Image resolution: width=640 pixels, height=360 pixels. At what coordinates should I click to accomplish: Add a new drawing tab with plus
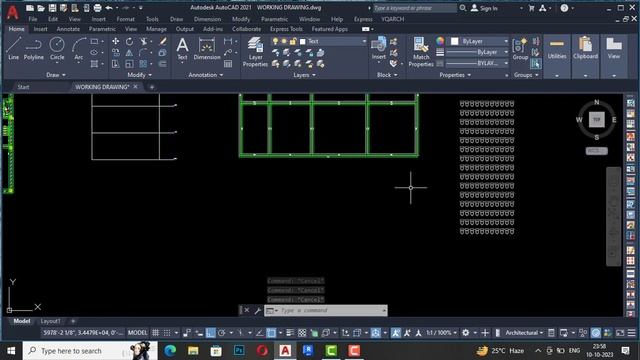coord(152,87)
